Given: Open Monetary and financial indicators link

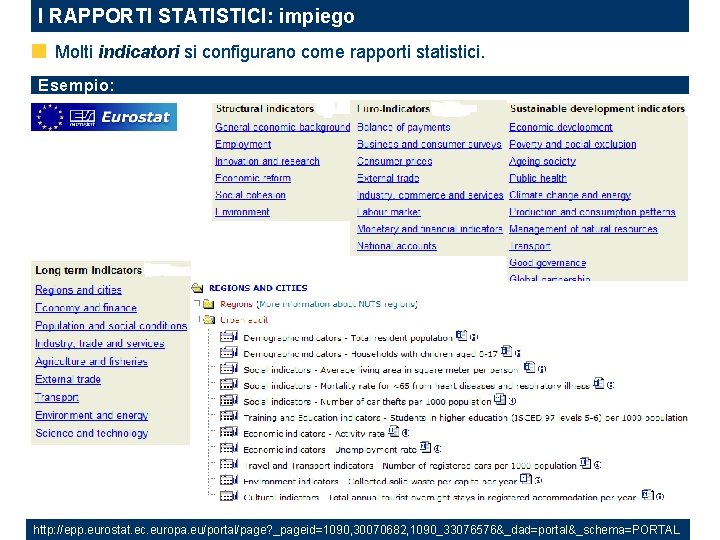Looking at the screenshot, I should 430,229.
